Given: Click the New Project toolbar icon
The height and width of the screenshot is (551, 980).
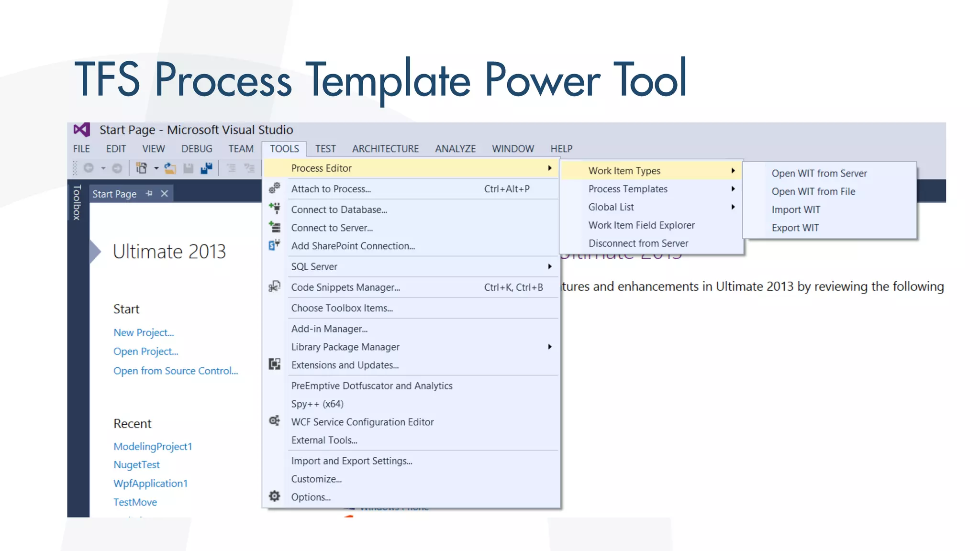Looking at the screenshot, I should click(141, 168).
